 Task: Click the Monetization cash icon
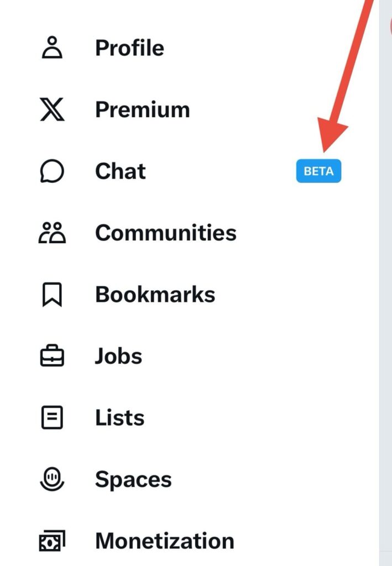(53, 541)
